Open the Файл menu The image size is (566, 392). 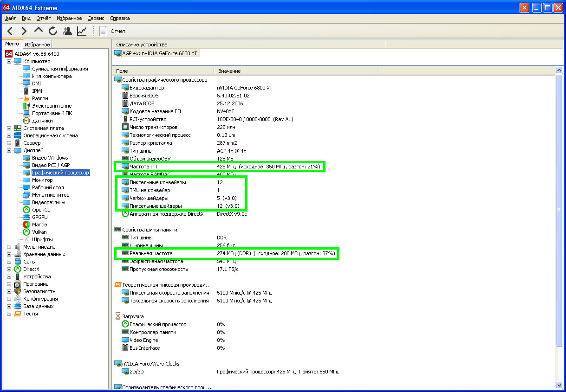(x=10, y=18)
